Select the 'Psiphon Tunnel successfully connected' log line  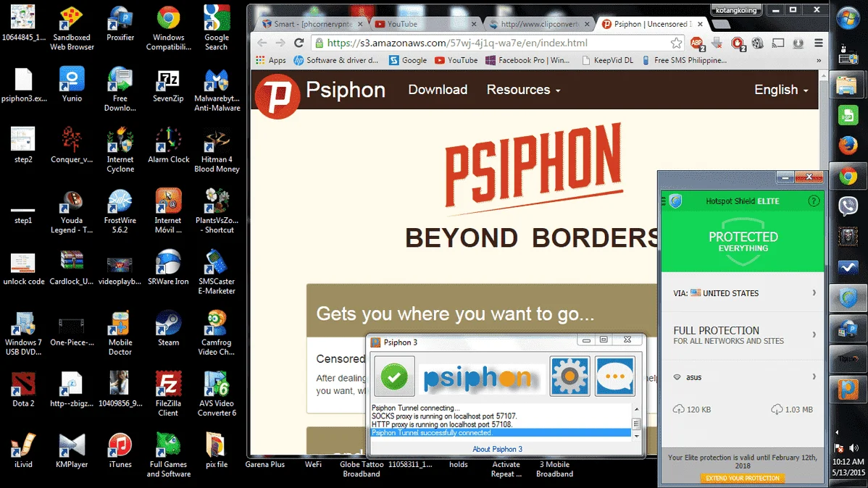[501, 433]
